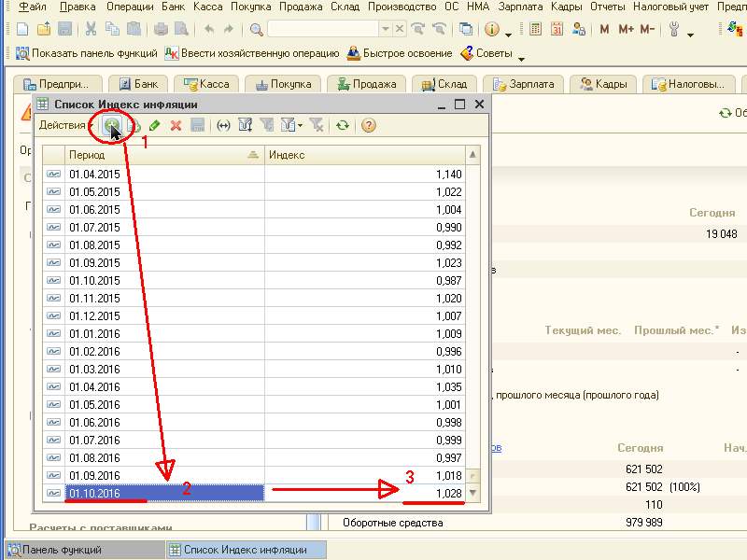Click the wrench settings icon
This screenshot has height=560, width=747.
(674, 29)
